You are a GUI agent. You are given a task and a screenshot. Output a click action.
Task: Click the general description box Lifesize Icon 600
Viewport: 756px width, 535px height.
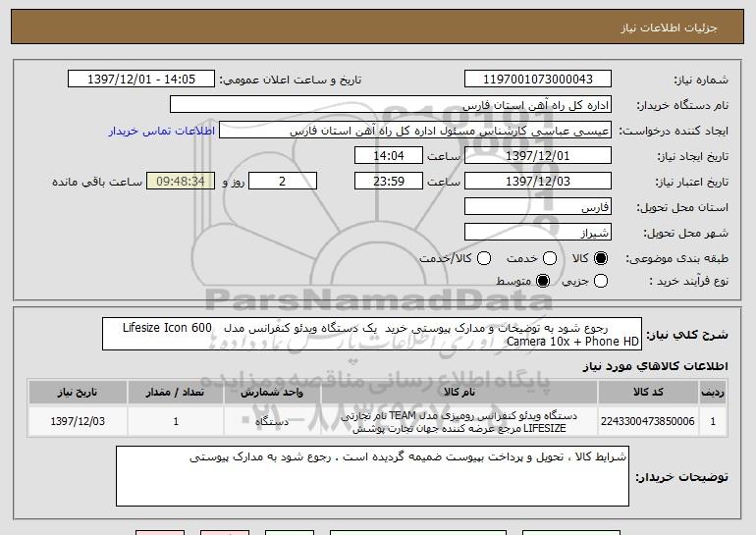tap(372, 334)
